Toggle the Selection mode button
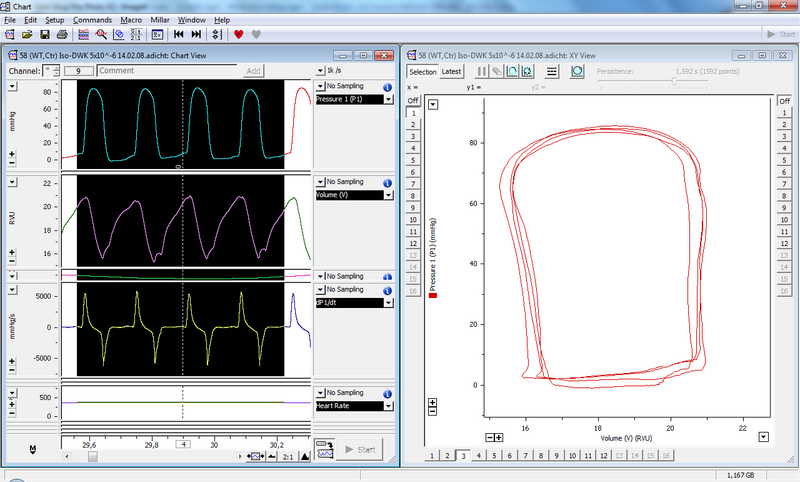The width and height of the screenshot is (800, 482). coord(422,71)
